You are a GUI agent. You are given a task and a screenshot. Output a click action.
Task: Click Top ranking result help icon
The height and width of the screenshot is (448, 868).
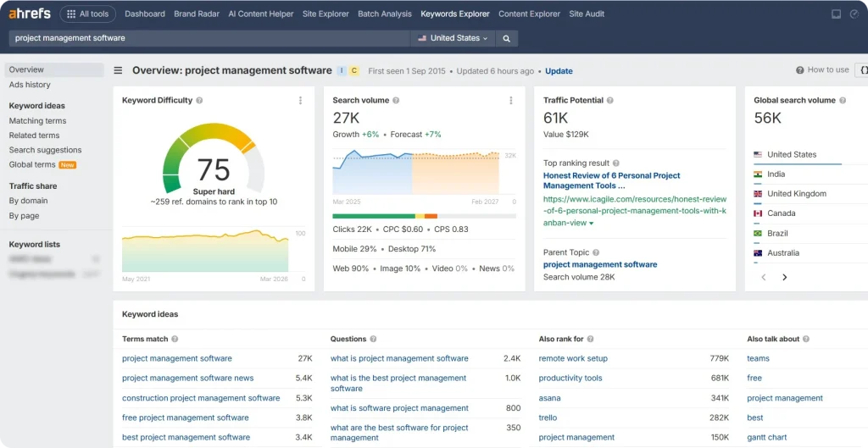[616, 163]
